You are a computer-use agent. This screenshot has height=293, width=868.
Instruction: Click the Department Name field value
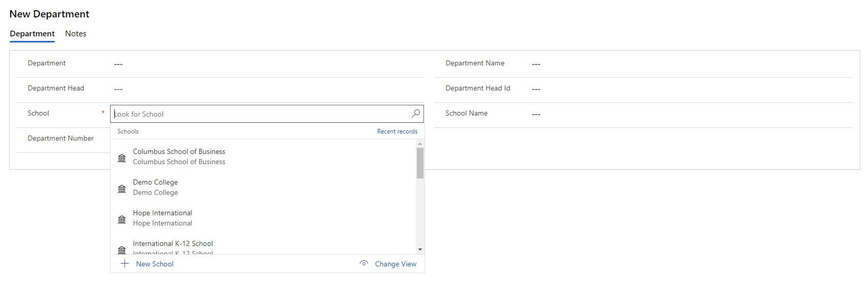pyautogui.click(x=536, y=64)
